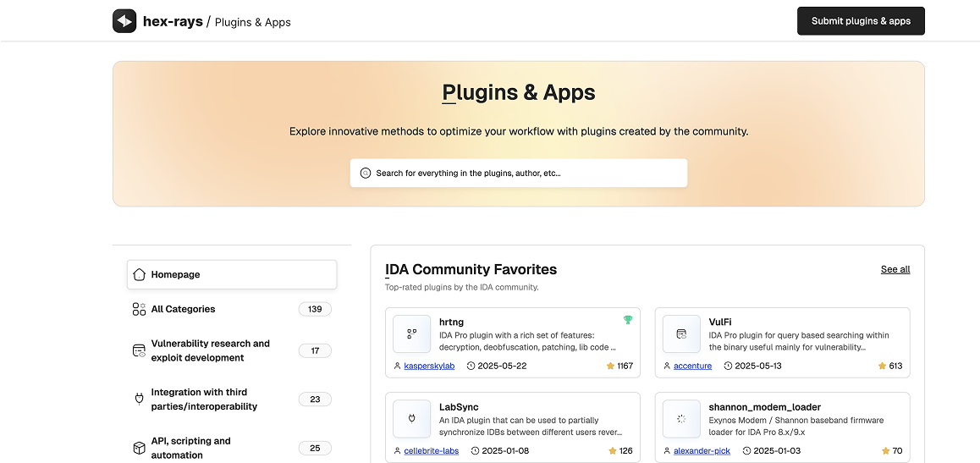Click the 1167 star count
The image size is (980, 463).
(x=625, y=367)
